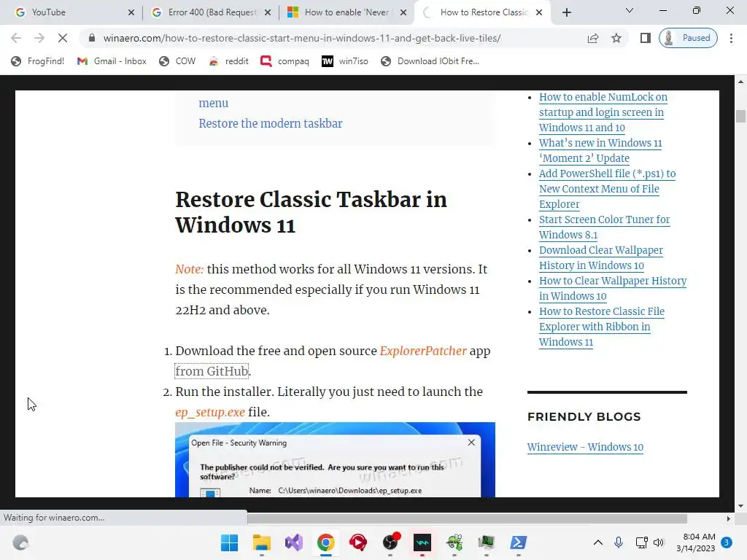Open Download Clear Wallpaper History link
Image resolution: width=747 pixels, height=560 pixels.
coord(601,257)
